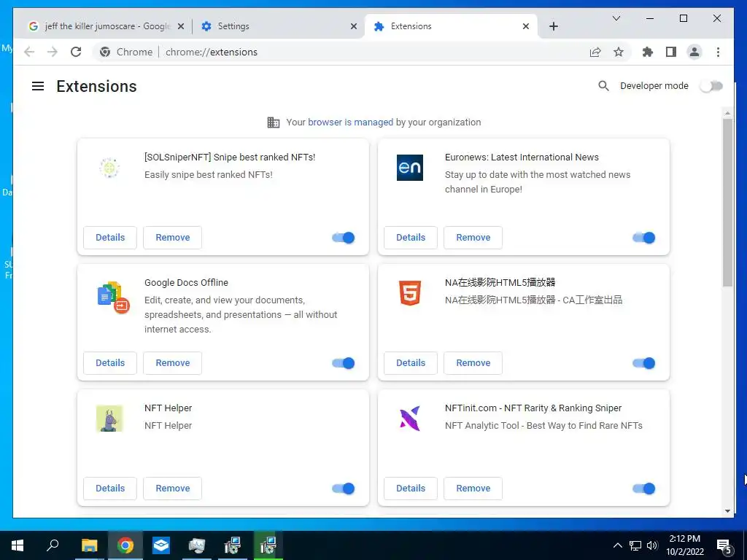Open the 'browser is managed' link
The image size is (747, 560).
(x=350, y=122)
